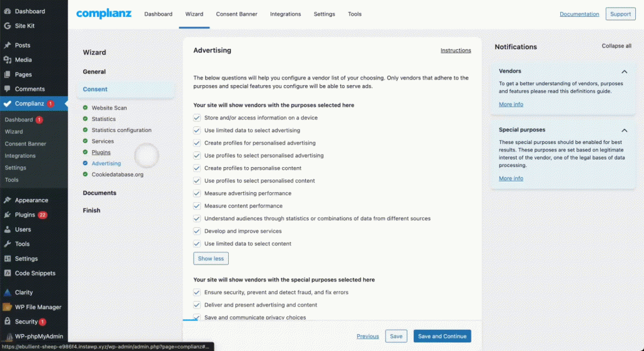The image size is (644, 351).
Task: Toggle 'Develop and improve services' checkbox
Action: (197, 231)
